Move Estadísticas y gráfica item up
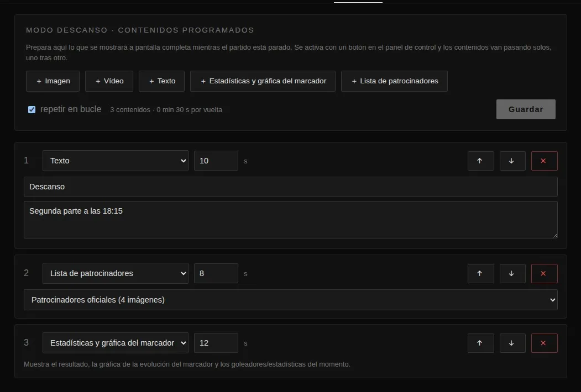 [480, 343]
